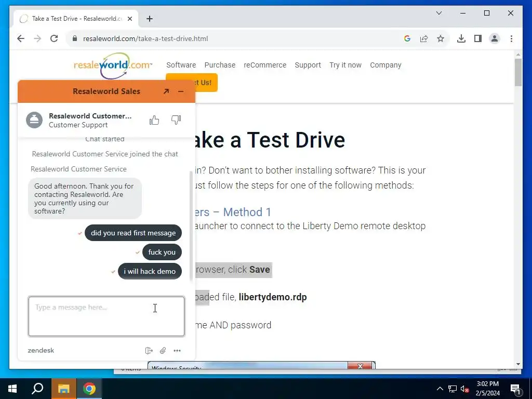The height and width of the screenshot is (399, 532).
Task: Open the Chrome profile avatar
Action: [495, 38]
